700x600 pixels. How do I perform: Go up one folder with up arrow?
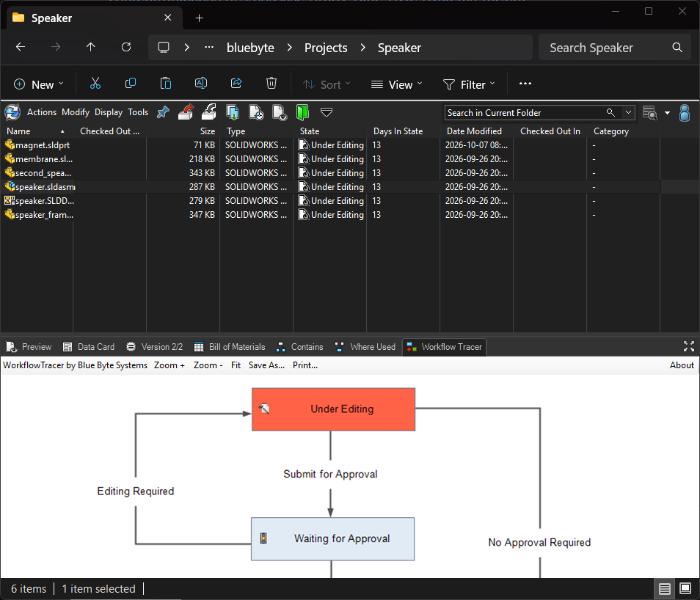(91, 48)
